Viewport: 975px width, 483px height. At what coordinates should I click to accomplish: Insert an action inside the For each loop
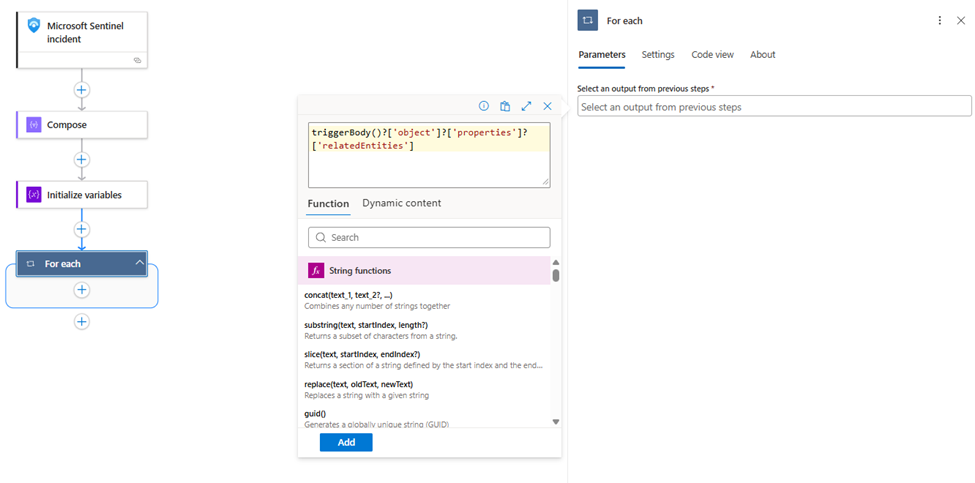[x=81, y=290]
